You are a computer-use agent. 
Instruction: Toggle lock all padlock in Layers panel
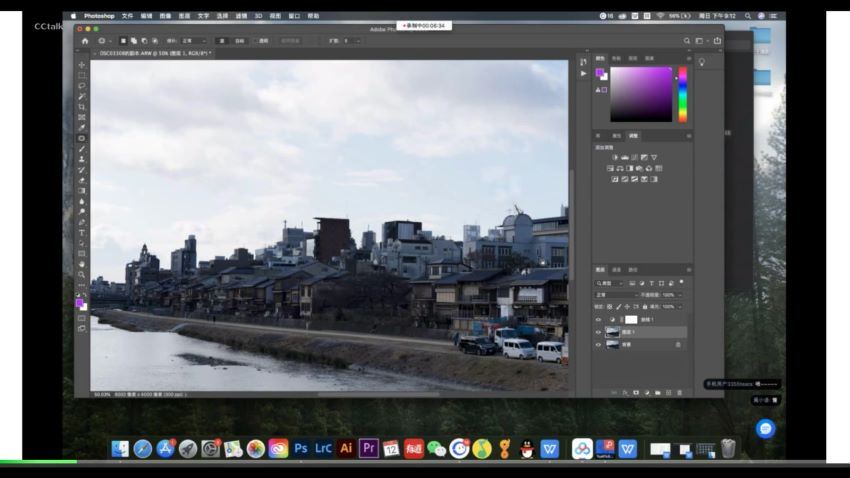point(645,307)
